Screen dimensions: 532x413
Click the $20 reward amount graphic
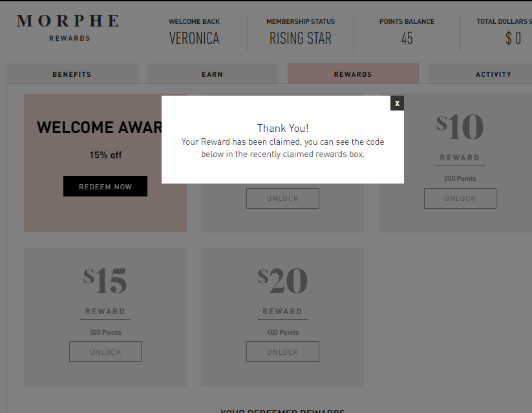282,281
